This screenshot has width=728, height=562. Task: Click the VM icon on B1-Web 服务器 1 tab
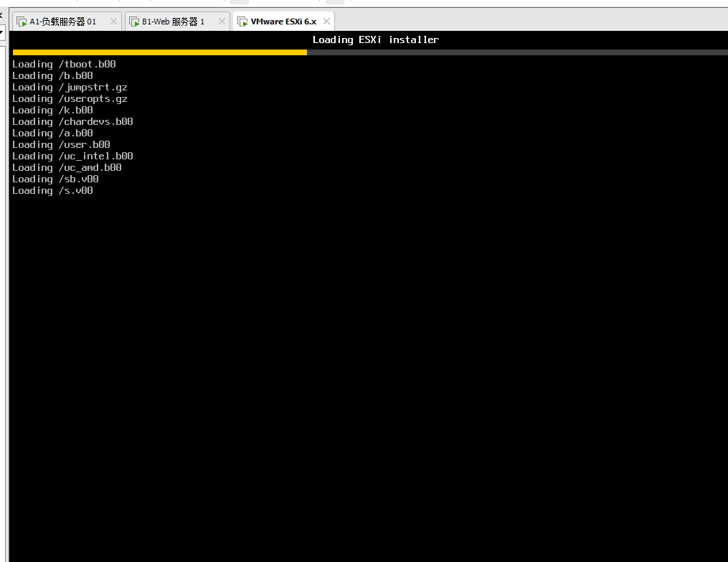133,21
